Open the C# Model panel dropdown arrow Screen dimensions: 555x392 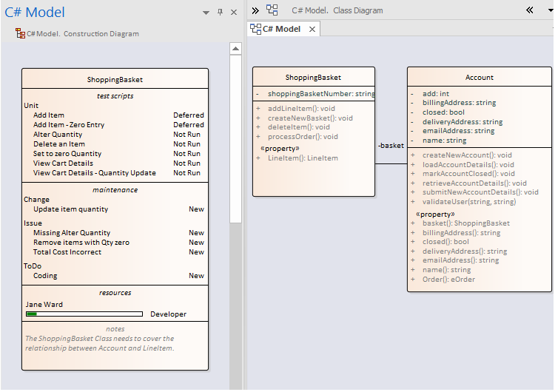[x=206, y=13]
